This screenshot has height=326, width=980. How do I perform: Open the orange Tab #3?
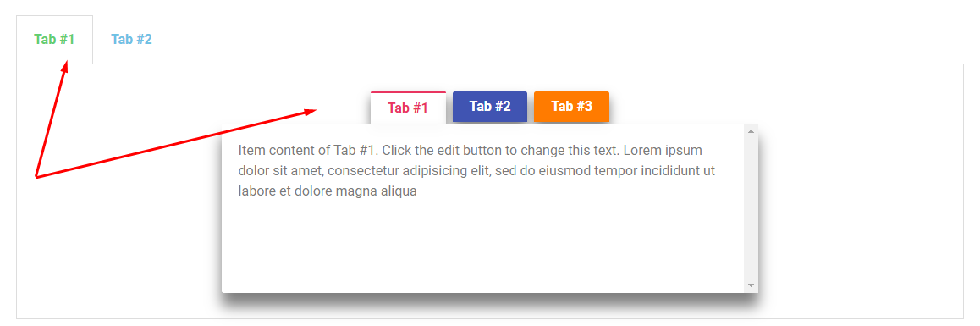(x=571, y=107)
